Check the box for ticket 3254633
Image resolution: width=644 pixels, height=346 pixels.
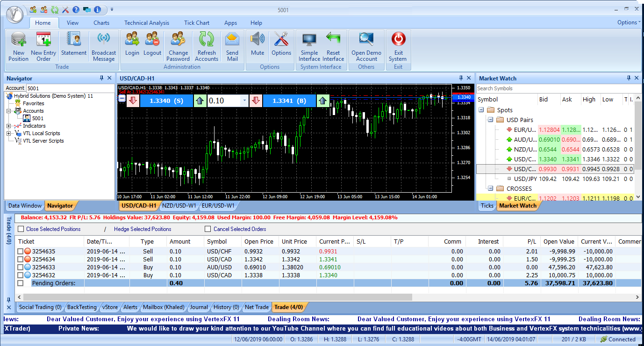(x=20, y=267)
